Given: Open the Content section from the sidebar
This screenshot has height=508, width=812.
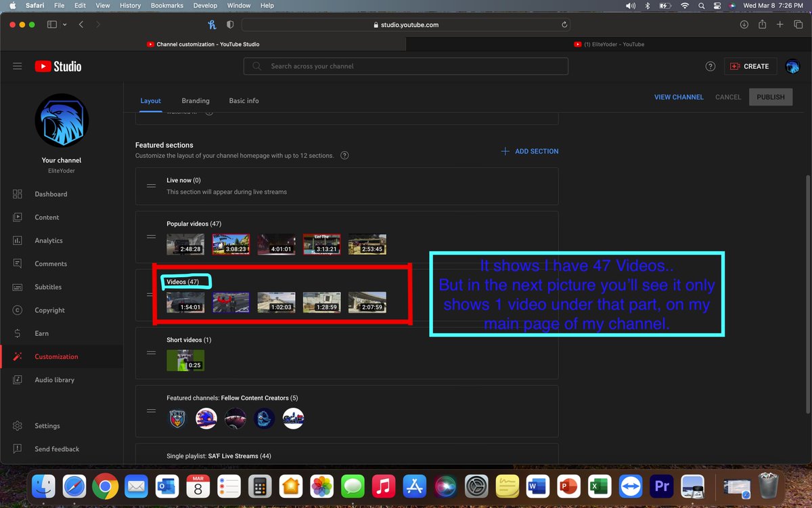Looking at the screenshot, I should 47,217.
